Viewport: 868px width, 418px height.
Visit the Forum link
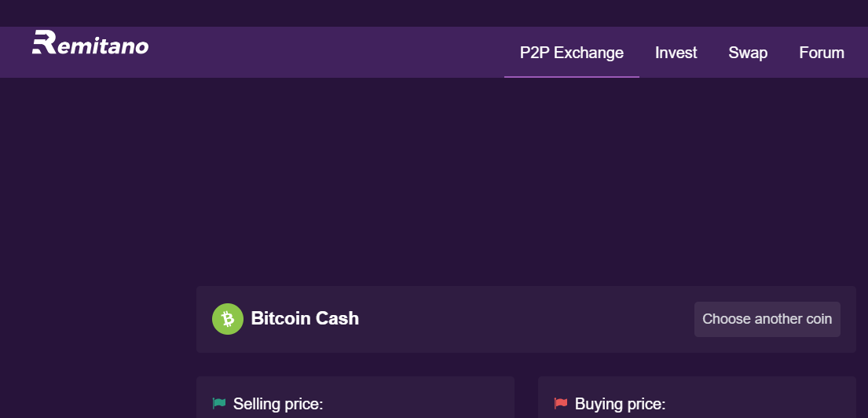pyautogui.click(x=822, y=53)
